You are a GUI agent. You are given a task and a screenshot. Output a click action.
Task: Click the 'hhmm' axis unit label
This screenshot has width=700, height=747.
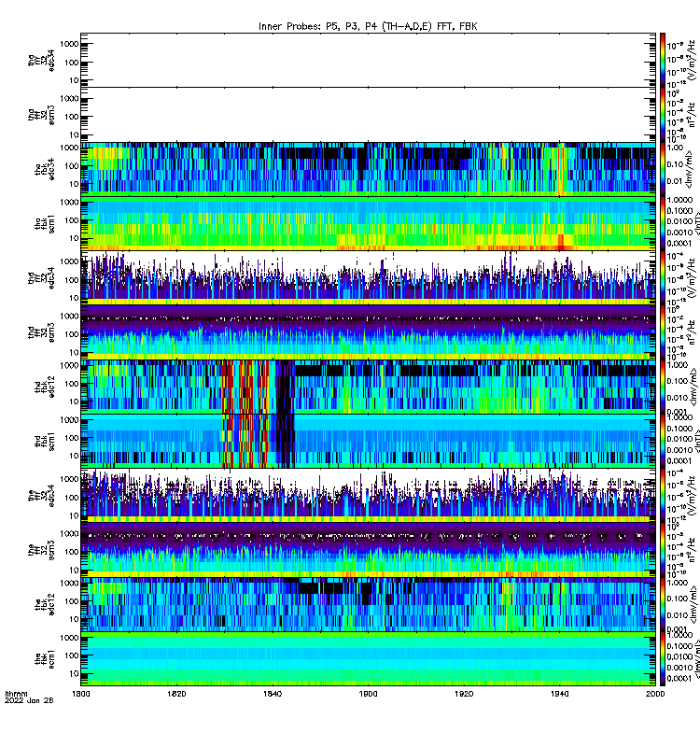(16, 694)
